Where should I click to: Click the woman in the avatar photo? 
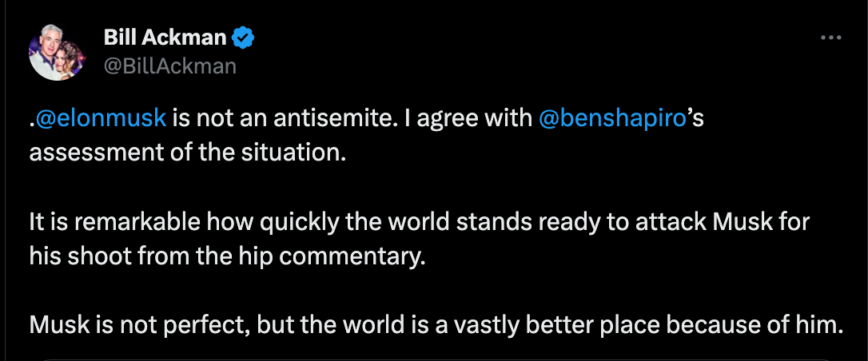[71, 58]
